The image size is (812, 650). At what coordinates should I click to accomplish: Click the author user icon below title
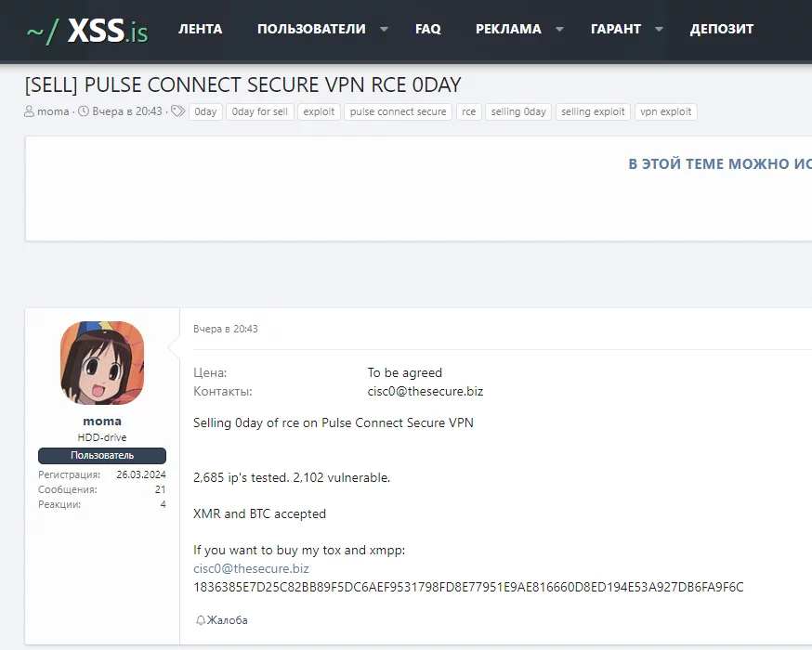click(x=30, y=111)
